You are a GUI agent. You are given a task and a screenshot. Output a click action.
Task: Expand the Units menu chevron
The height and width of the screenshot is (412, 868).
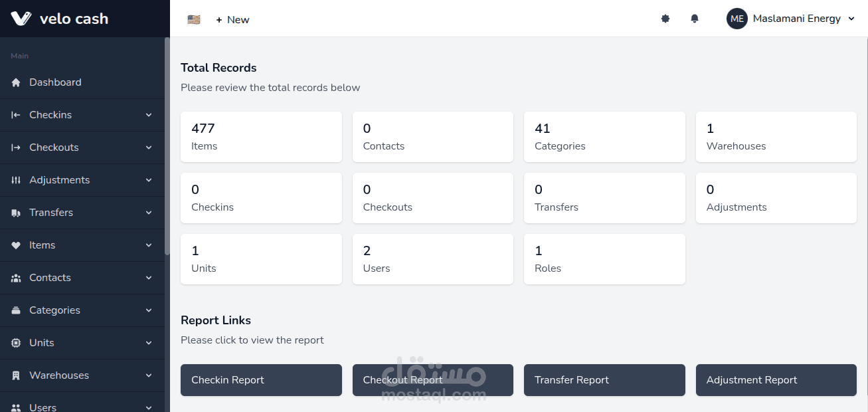point(149,343)
